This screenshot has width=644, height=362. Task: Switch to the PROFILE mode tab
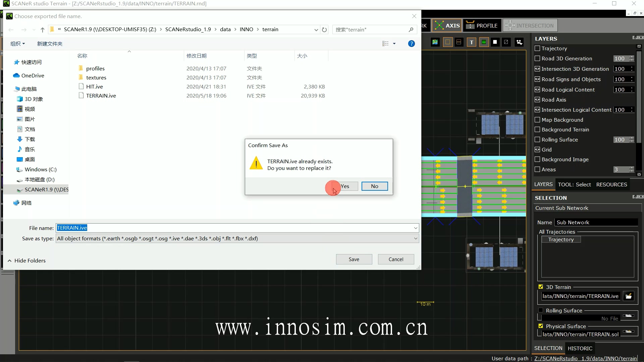482,25
